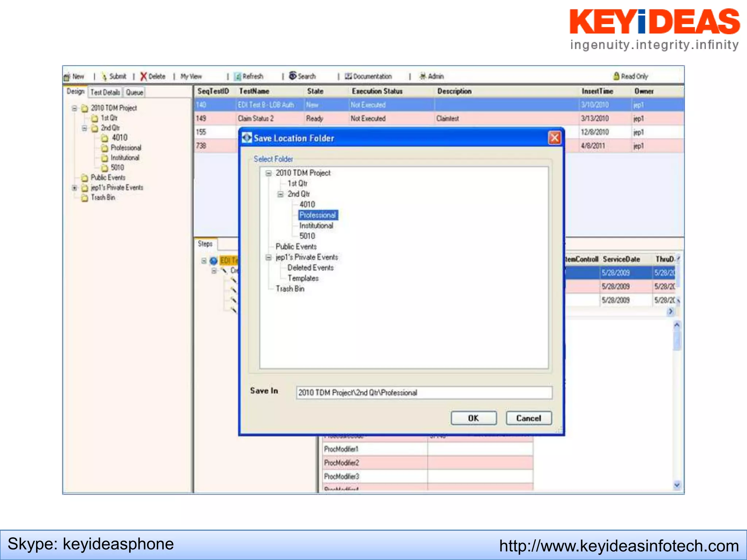Screen dimensions: 747x560
Task: Click the ProcModifier1 field row
Action: point(427,449)
